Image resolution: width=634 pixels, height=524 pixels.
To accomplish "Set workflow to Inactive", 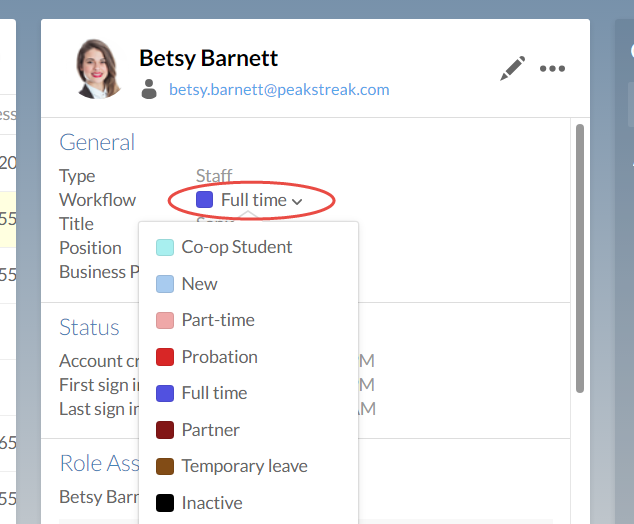I will click(x=212, y=503).
